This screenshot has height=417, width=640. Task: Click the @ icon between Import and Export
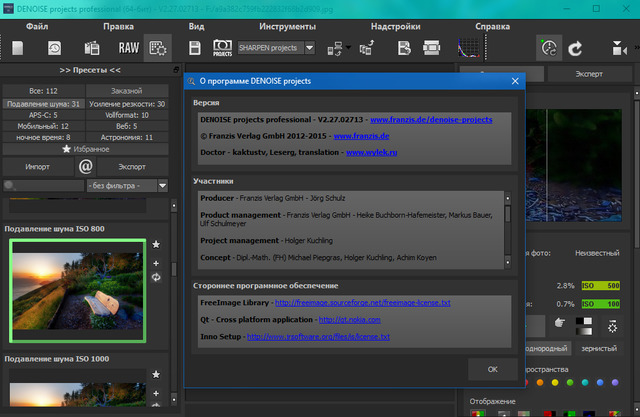pyautogui.click(x=86, y=166)
